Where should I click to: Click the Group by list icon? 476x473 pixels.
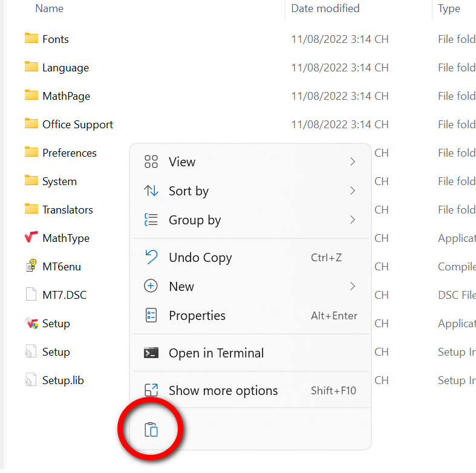151,220
